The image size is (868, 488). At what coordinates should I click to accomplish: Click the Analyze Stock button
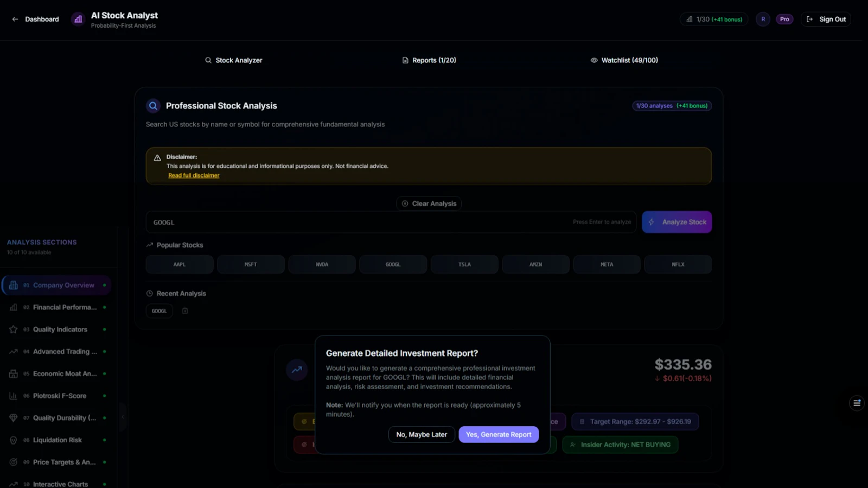[x=677, y=222]
